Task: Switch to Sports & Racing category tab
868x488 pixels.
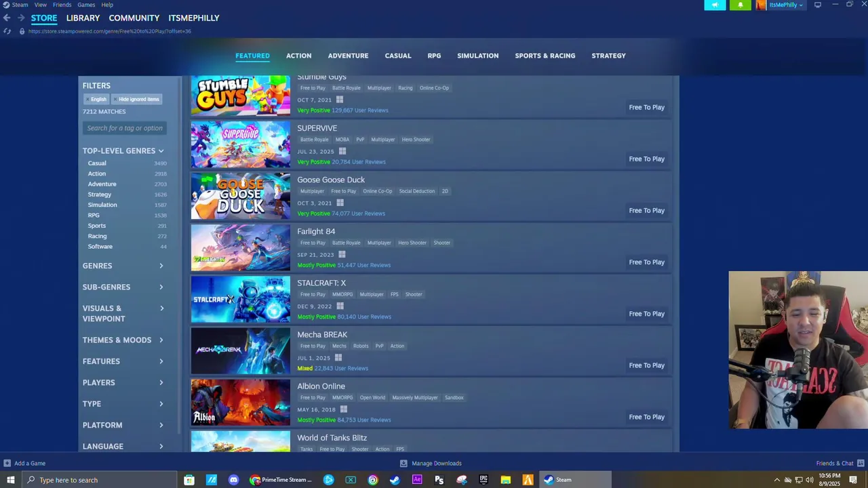Action: coord(545,56)
